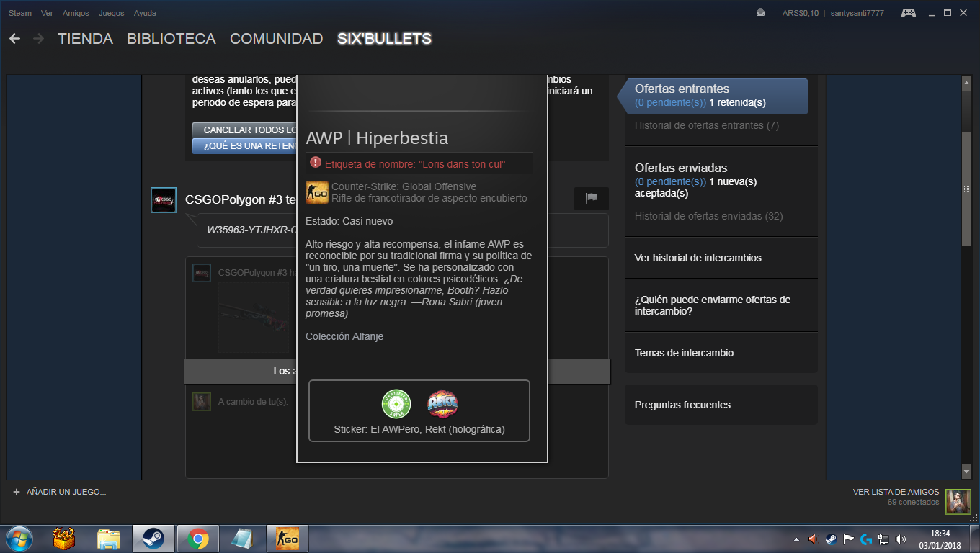Open the CSGOPolygon #3 avatar
This screenshot has width=980, height=553.
[x=164, y=200]
